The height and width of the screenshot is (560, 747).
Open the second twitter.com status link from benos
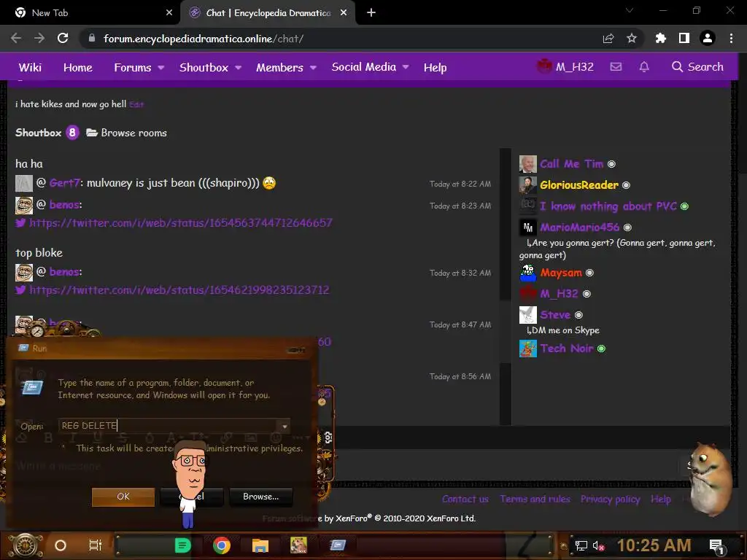tap(179, 290)
